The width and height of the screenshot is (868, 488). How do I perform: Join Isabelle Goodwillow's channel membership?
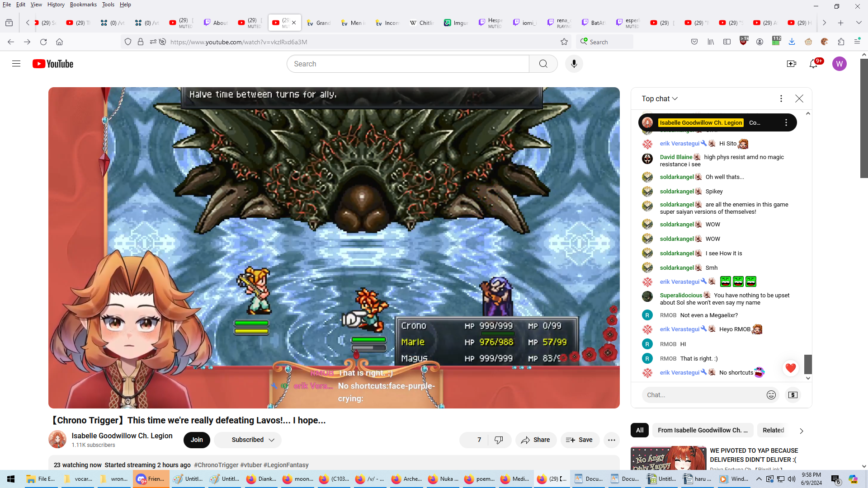coord(197,440)
